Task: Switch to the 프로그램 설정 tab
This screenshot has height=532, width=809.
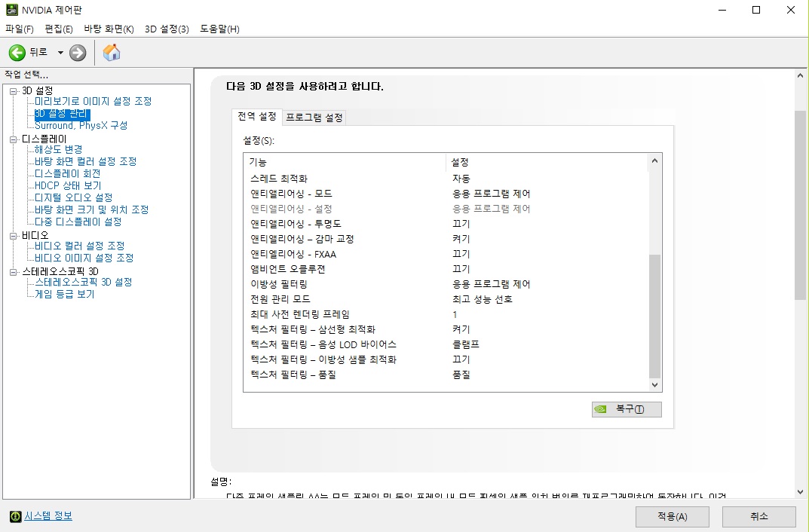Action: click(x=314, y=118)
